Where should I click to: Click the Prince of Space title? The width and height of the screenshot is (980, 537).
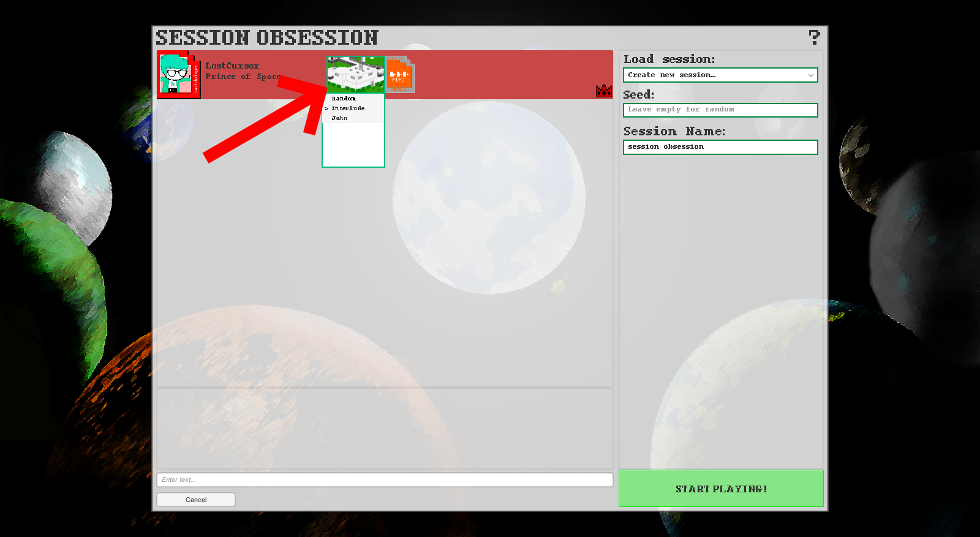point(243,77)
